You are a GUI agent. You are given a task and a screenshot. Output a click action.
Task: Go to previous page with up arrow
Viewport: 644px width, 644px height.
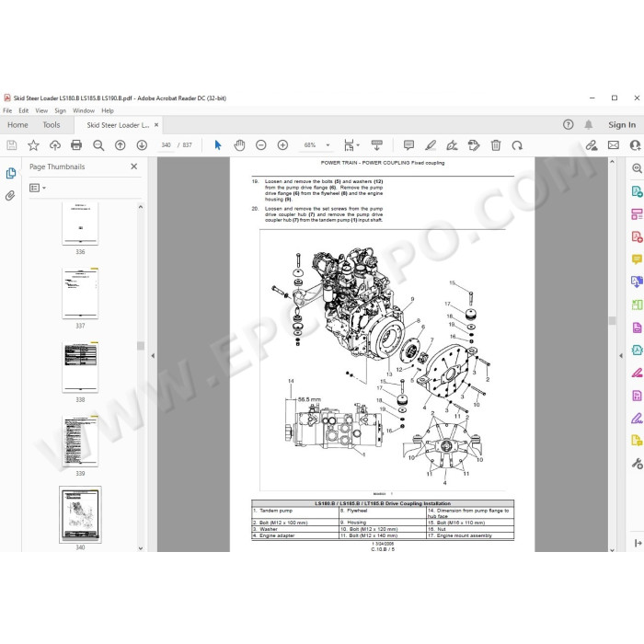click(x=120, y=145)
